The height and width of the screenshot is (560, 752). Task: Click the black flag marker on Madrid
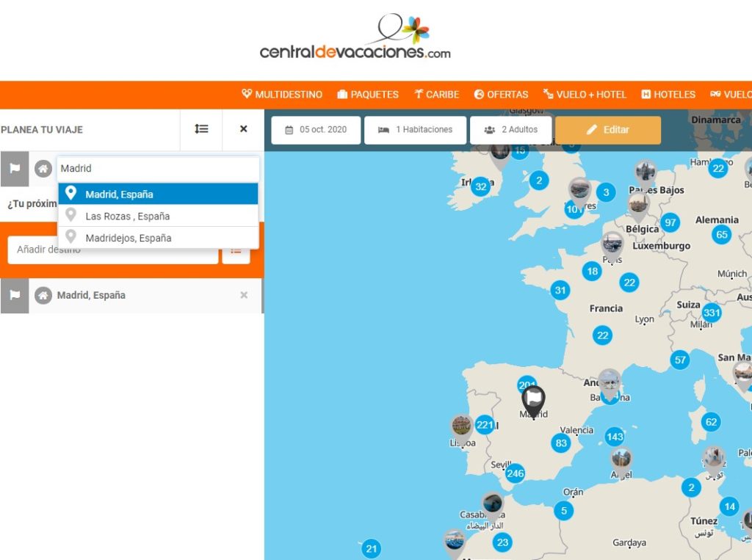pos(533,401)
